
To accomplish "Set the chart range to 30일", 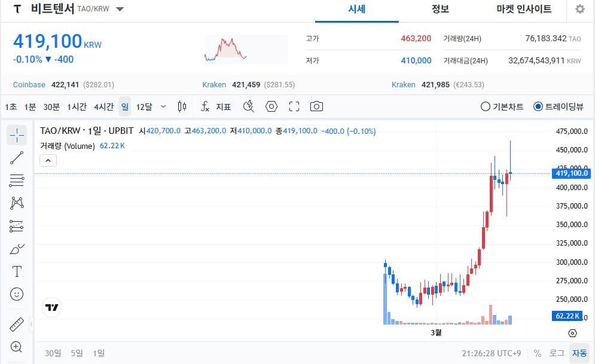I will click(x=53, y=353).
